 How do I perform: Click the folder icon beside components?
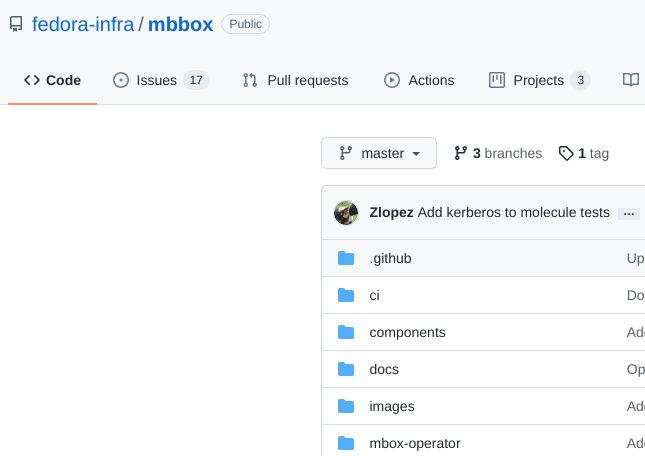pyautogui.click(x=346, y=332)
